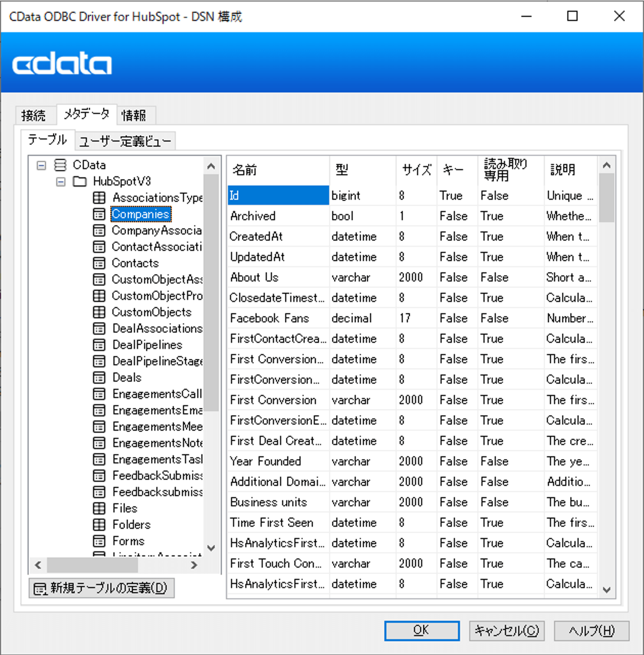Click the EngagementsMee table icon
The height and width of the screenshot is (655, 644).
[99, 427]
